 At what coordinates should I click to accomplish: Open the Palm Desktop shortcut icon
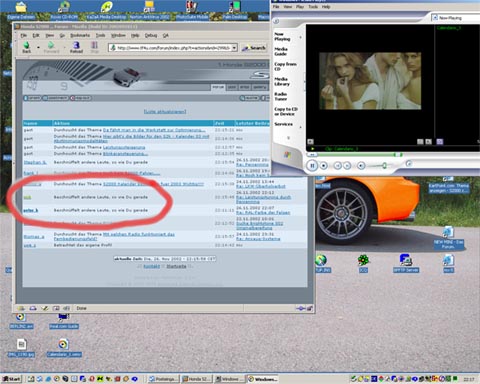[235, 10]
